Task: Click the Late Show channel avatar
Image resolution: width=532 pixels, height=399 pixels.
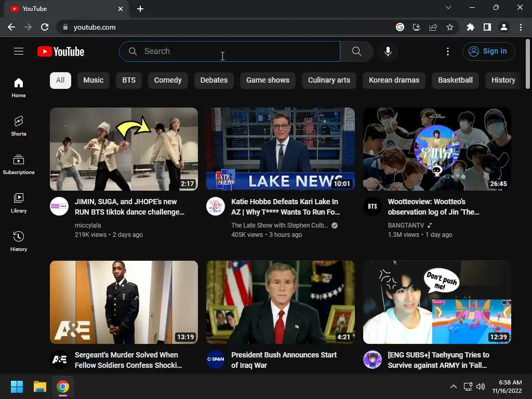Action: point(216,206)
